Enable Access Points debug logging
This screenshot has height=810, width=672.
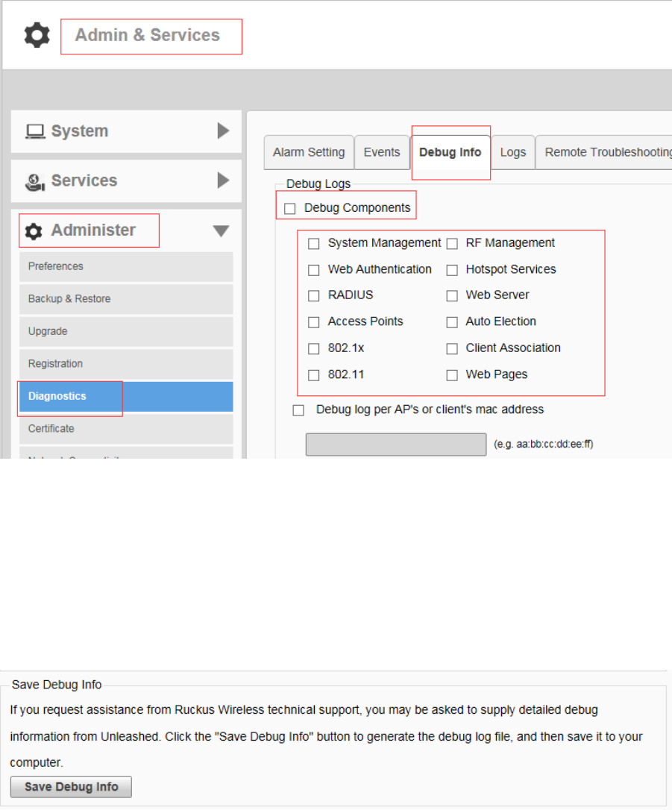point(313,321)
